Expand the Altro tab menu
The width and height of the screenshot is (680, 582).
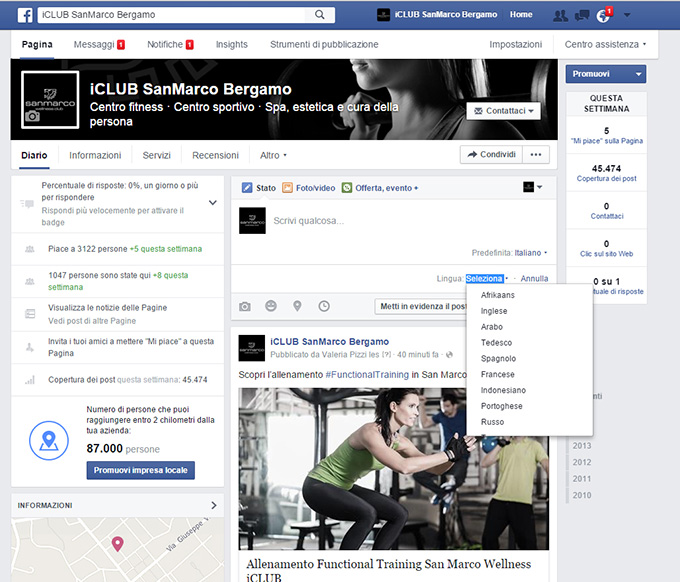point(273,155)
